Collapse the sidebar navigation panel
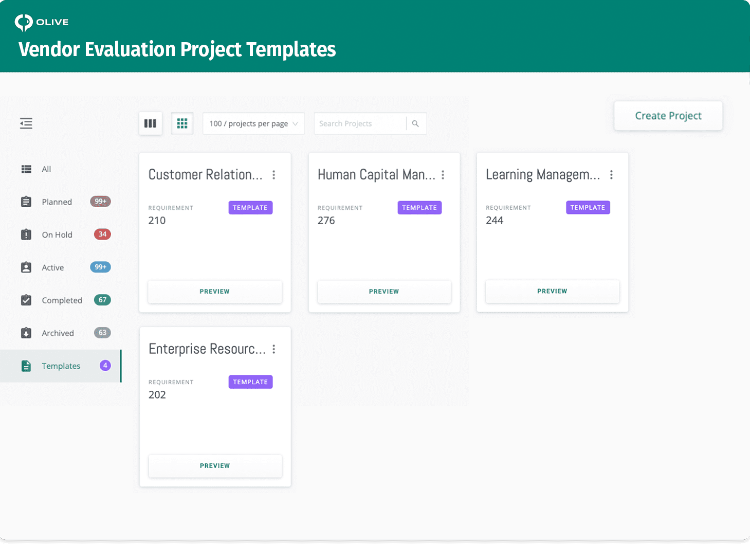The height and width of the screenshot is (560, 750). (x=26, y=123)
